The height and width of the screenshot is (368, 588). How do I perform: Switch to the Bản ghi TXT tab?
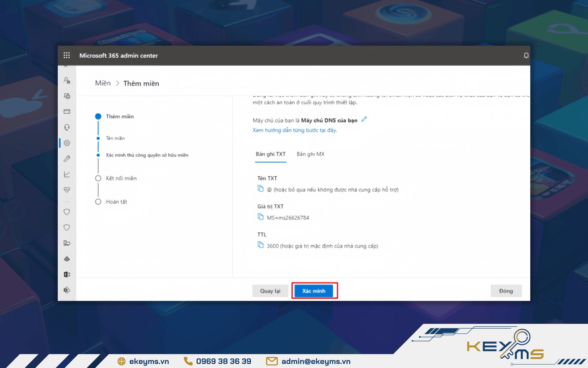271,154
